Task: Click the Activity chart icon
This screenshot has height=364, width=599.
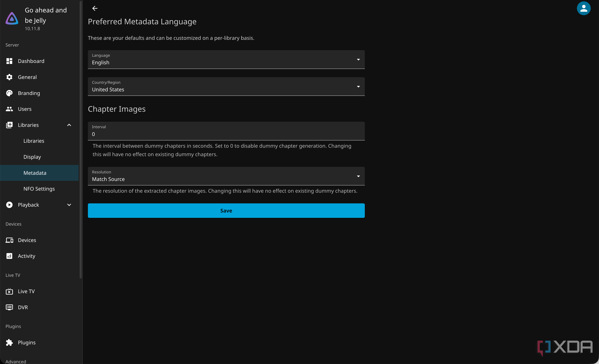Action: pyautogui.click(x=9, y=256)
